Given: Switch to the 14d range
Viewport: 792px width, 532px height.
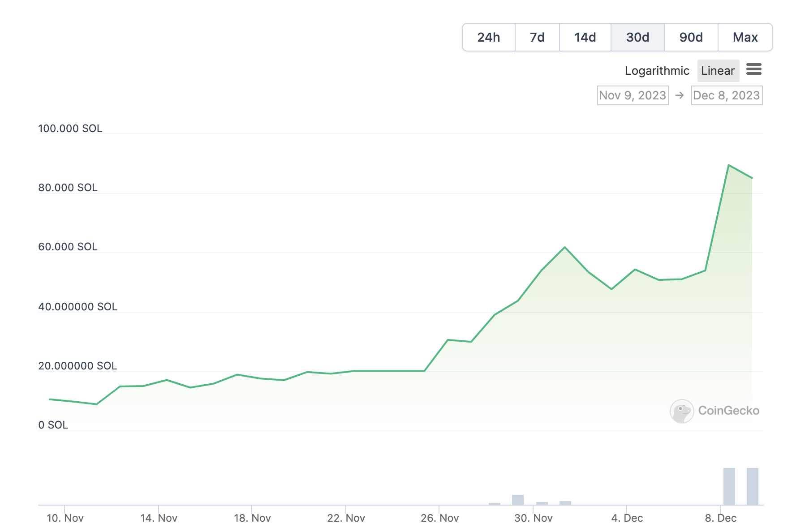Looking at the screenshot, I should 585,37.
